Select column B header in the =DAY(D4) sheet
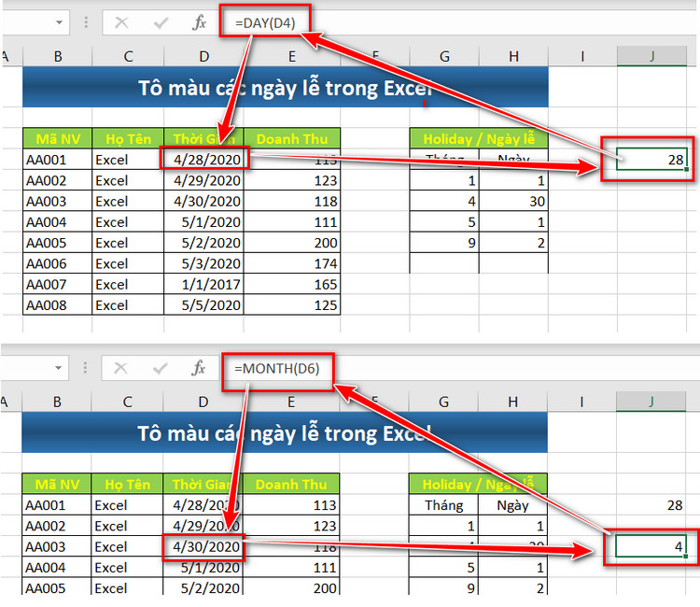Image resolution: width=700 pixels, height=607 pixels. (x=57, y=56)
